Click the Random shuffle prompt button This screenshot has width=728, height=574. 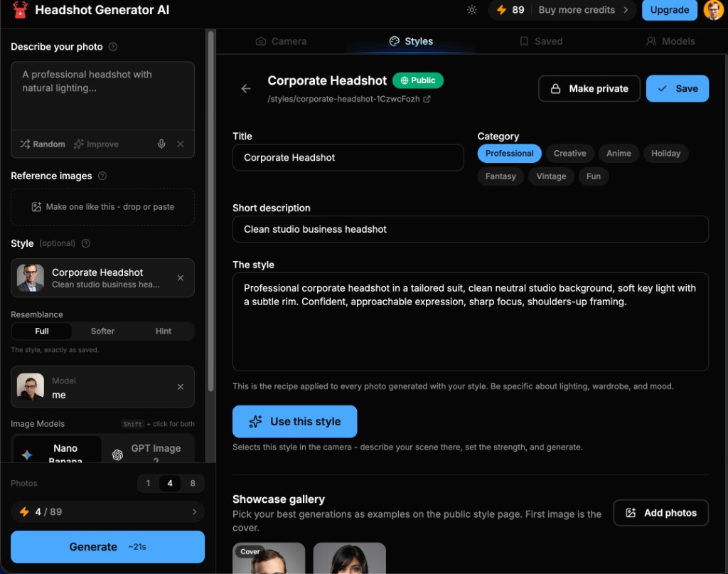click(42, 144)
